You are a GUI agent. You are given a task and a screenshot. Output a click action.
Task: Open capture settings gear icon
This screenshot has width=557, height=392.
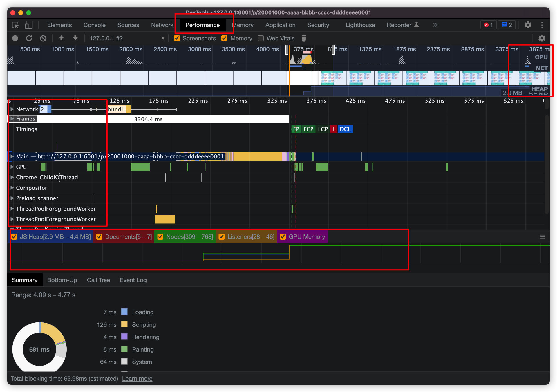542,38
